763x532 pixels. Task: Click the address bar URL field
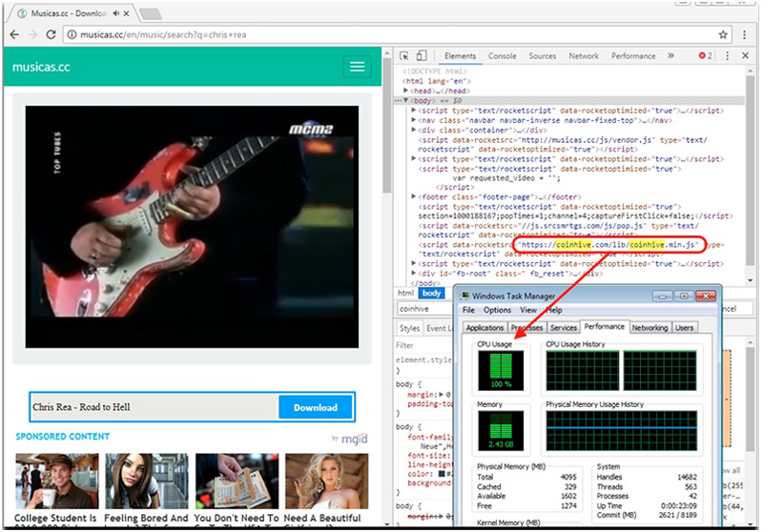pyautogui.click(x=389, y=34)
